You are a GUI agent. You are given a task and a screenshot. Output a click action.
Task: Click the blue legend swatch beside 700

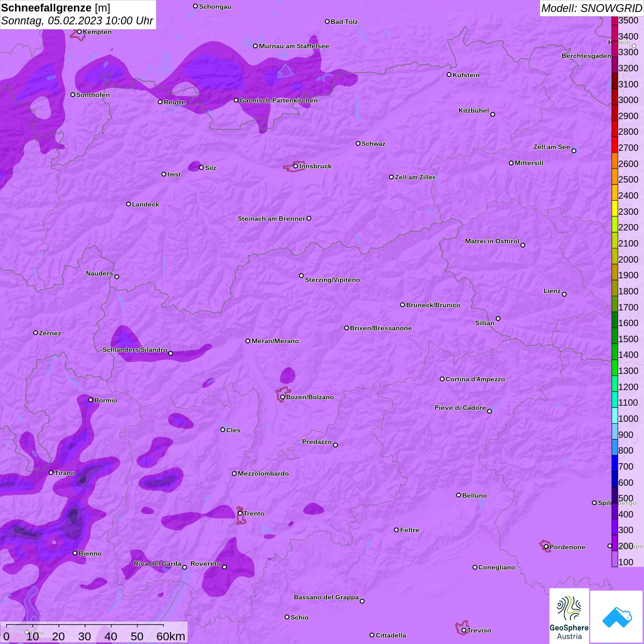615,463
